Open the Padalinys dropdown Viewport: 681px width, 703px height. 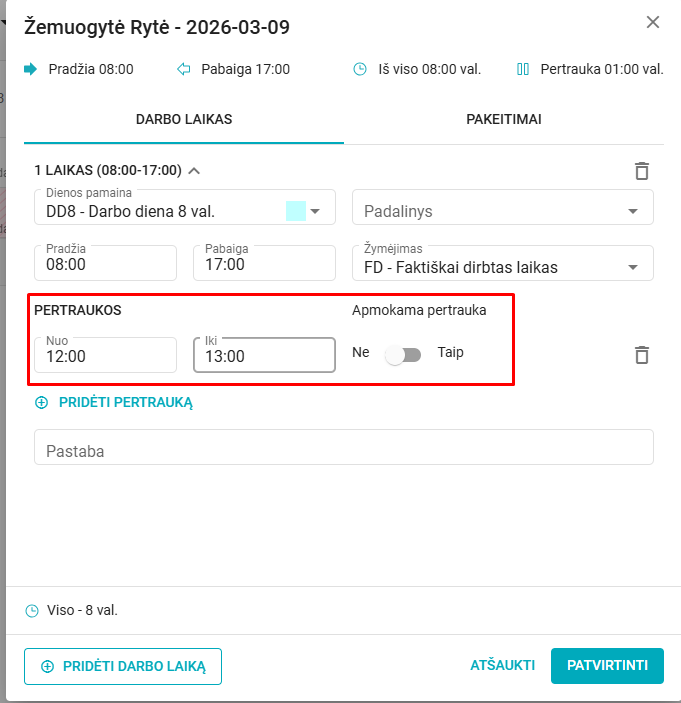pyautogui.click(x=632, y=211)
